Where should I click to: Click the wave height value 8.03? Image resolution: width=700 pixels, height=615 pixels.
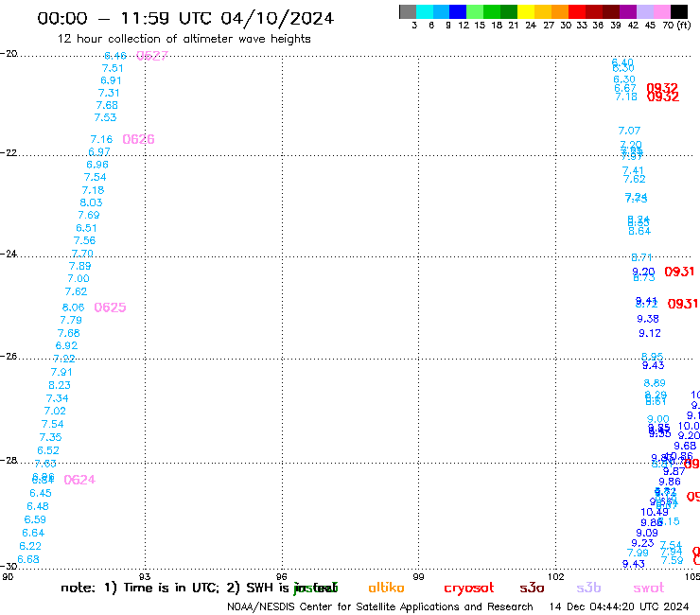coord(91,202)
